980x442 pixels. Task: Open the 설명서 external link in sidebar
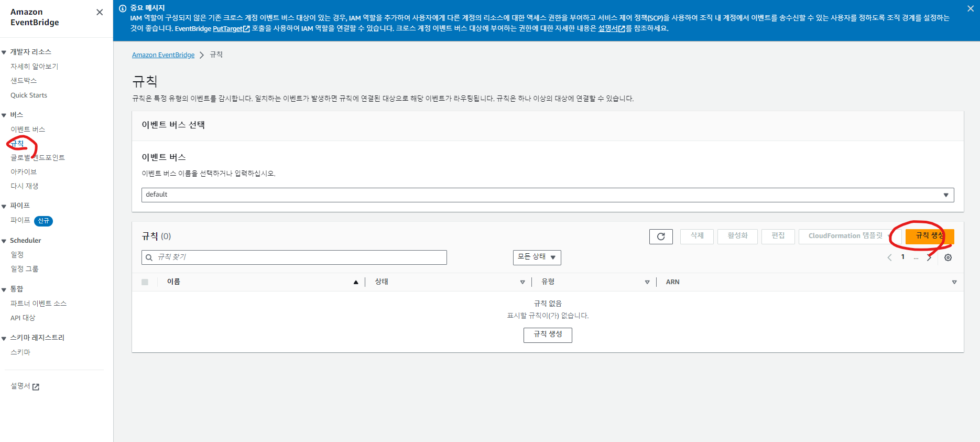(x=25, y=386)
